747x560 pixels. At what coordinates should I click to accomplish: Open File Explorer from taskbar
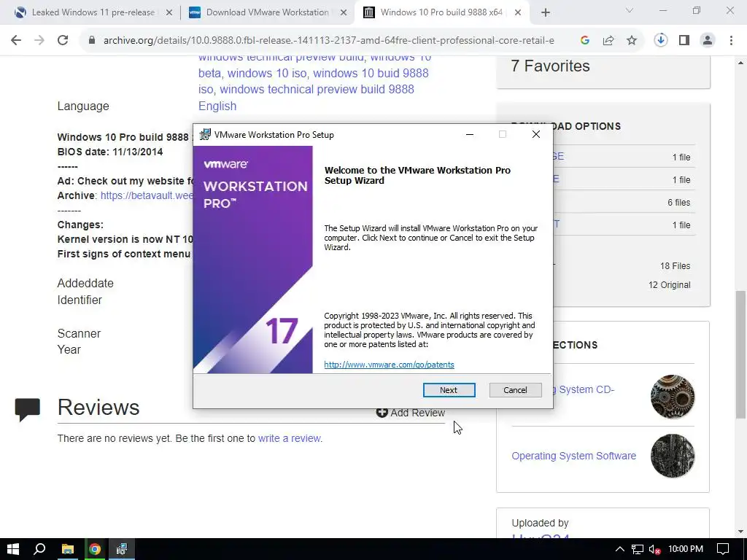tap(68, 549)
